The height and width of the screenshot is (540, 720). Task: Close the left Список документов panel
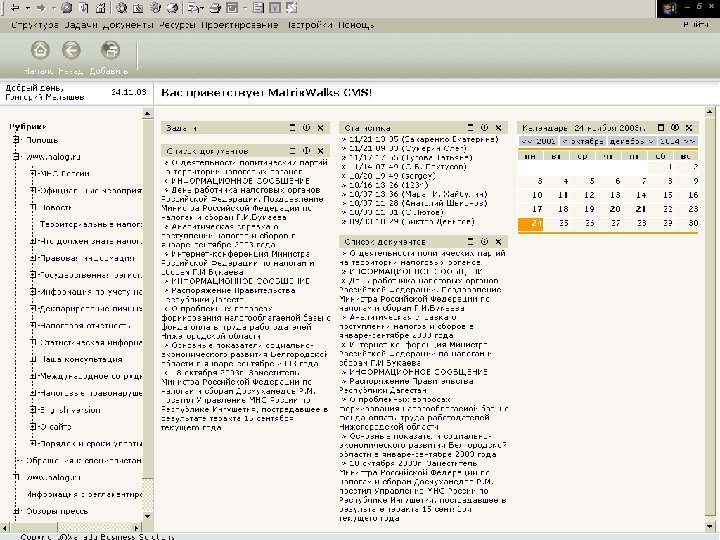click(319, 150)
